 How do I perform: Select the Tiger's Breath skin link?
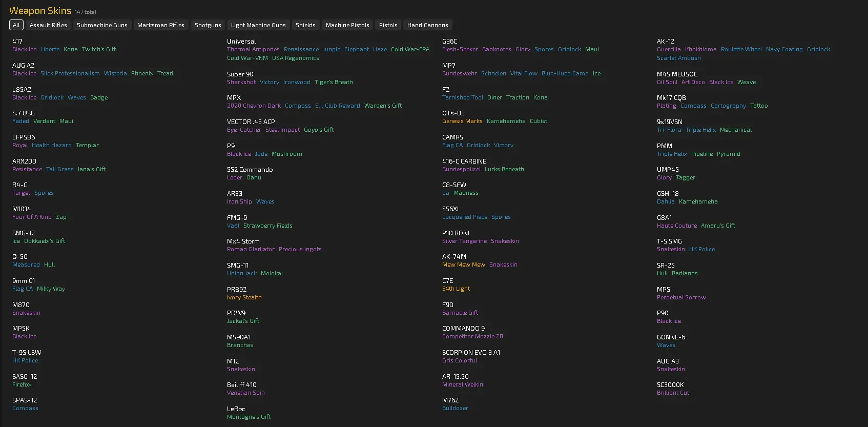(x=334, y=82)
